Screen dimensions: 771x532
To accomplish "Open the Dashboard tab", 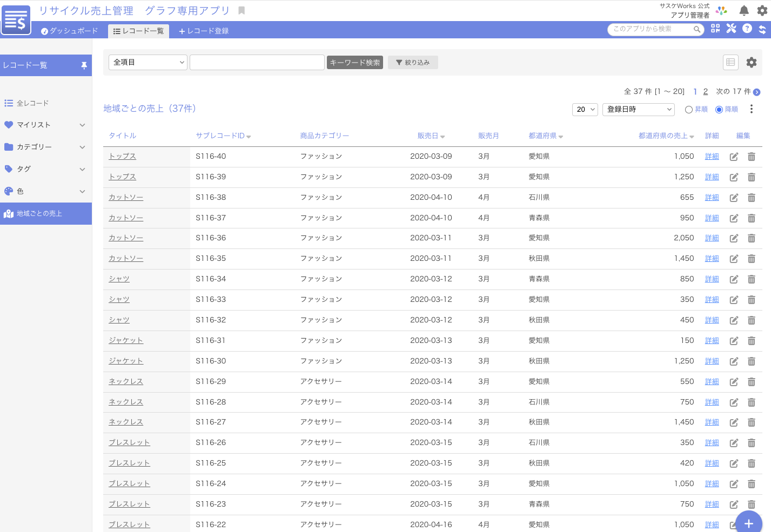I will [70, 31].
